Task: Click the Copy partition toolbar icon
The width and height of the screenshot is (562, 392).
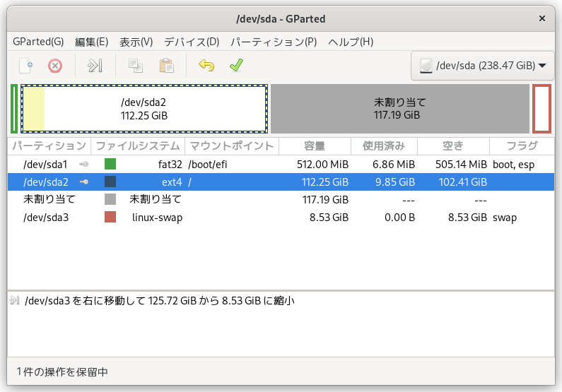Action: (x=136, y=66)
